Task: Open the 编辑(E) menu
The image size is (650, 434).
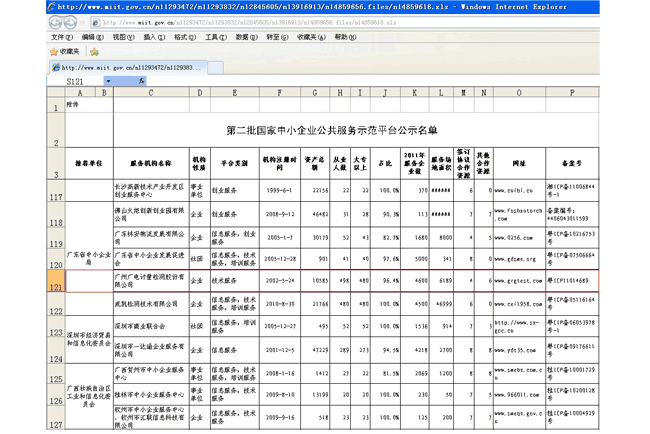Action: [92, 37]
